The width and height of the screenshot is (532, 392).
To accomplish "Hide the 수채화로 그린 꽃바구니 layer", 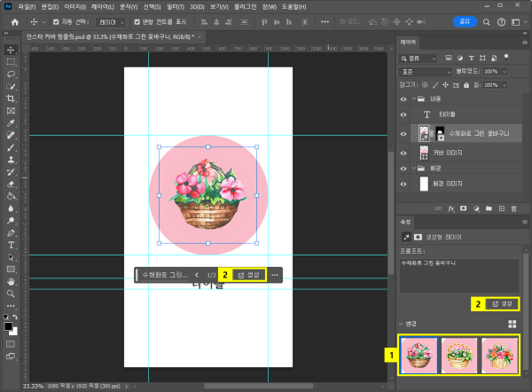I will (403, 134).
